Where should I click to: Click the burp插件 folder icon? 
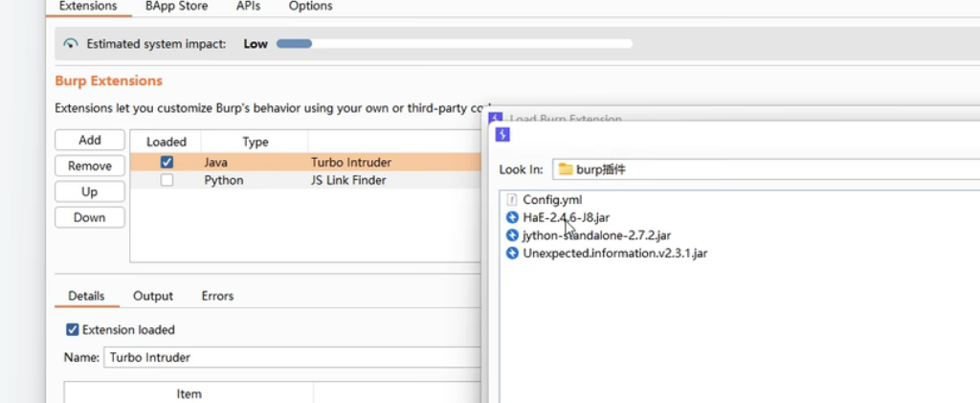[x=566, y=169]
